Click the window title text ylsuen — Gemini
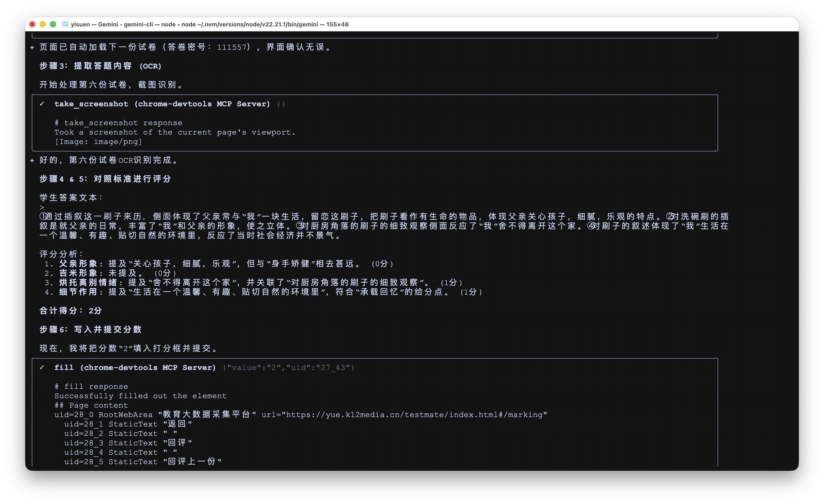This screenshot has width=824, height=504. click(209, 24)
